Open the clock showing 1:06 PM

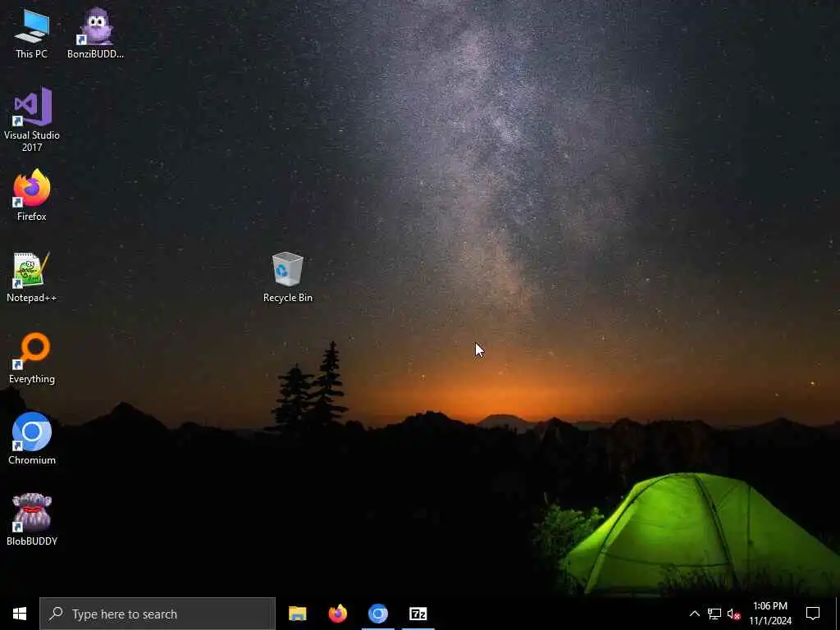tap(769, 614)
